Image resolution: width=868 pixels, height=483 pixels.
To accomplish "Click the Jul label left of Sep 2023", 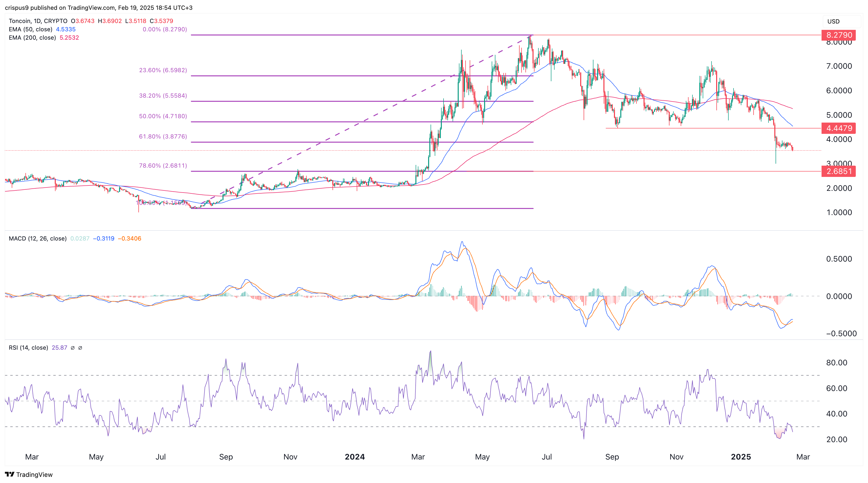I will (x=161, y=457).
